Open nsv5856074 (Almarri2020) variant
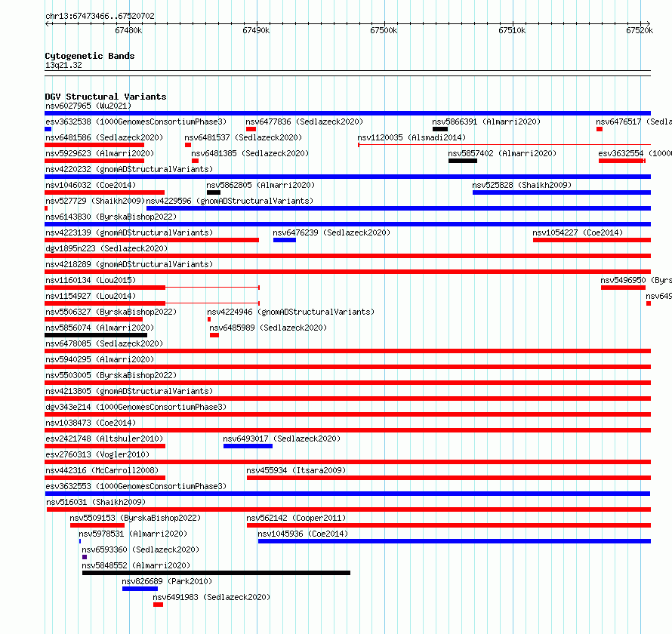672x634 pixels. 100,328
